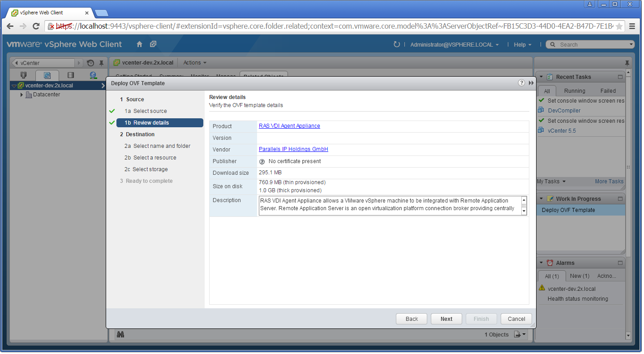Viewport: 644px width, 354px height.
Task: Select step 1b Review details
Action: click(x=159, y=123)
